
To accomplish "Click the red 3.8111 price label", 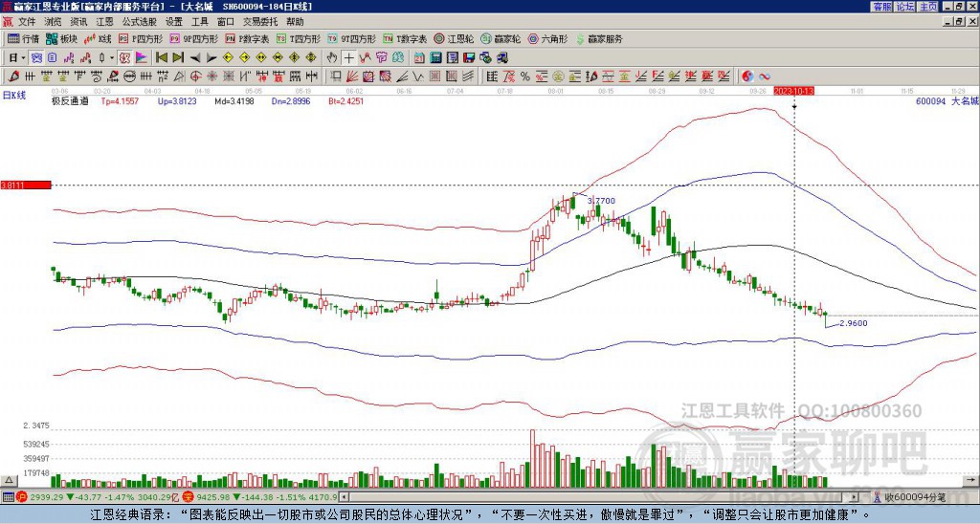I will point(26,186).
